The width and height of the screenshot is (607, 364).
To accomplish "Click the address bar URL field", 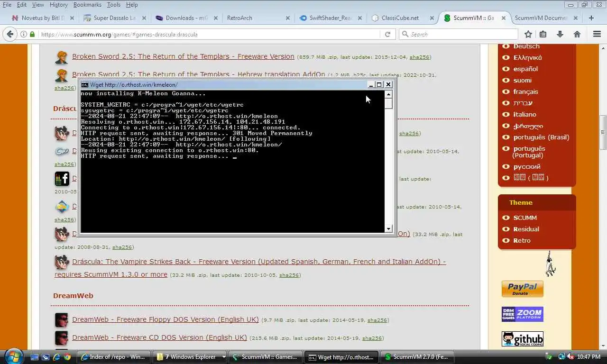I will (209, 34).
